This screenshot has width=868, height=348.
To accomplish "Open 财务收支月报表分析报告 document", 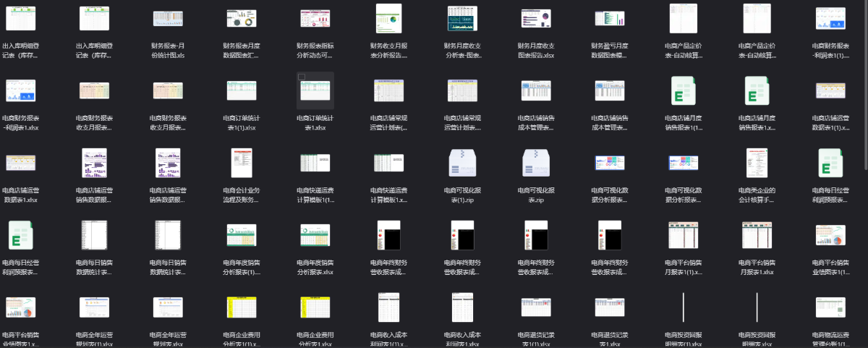I will 388,18.
